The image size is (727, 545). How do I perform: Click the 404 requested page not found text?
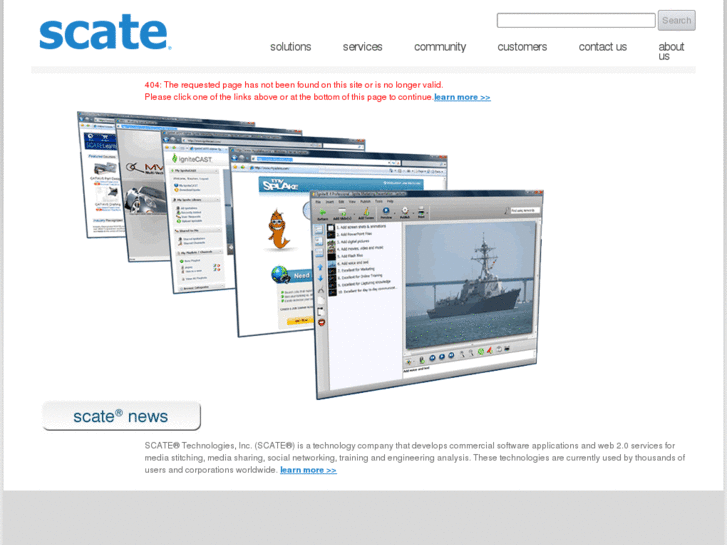click(294, 85)
